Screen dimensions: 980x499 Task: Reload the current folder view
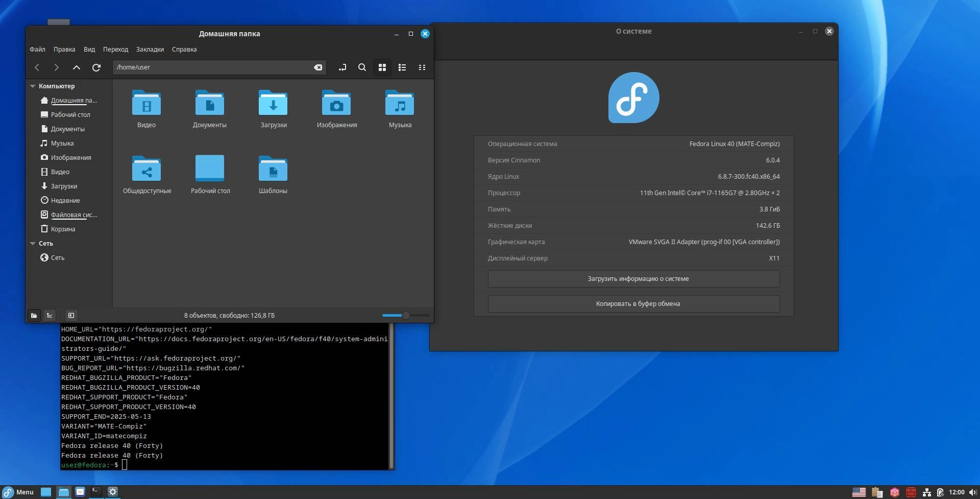click(96, 67)
